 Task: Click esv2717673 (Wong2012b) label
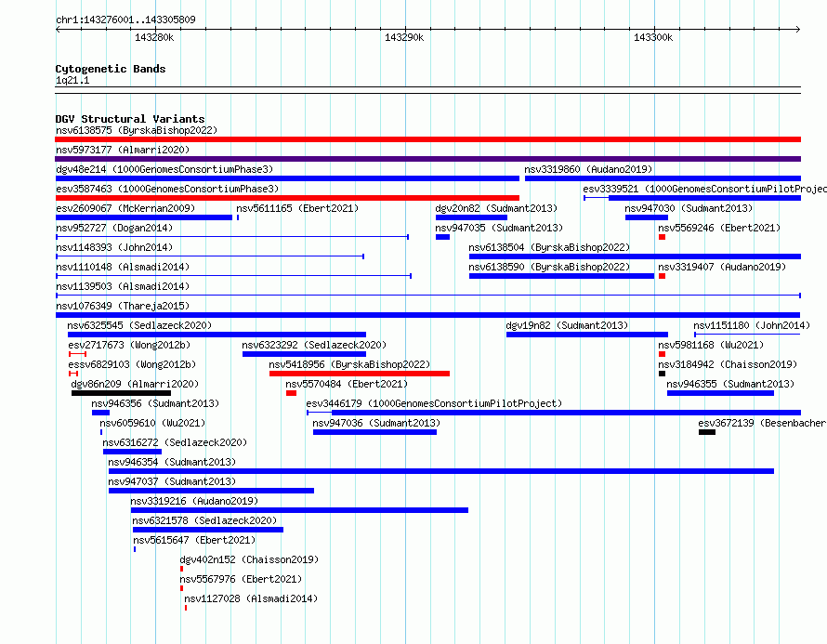coord(129,345)
